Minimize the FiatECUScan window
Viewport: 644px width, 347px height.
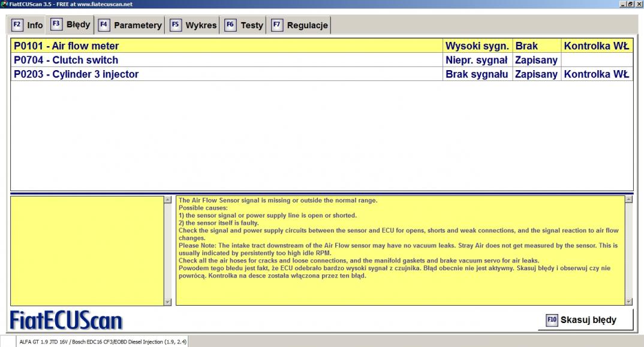[623, 4]
